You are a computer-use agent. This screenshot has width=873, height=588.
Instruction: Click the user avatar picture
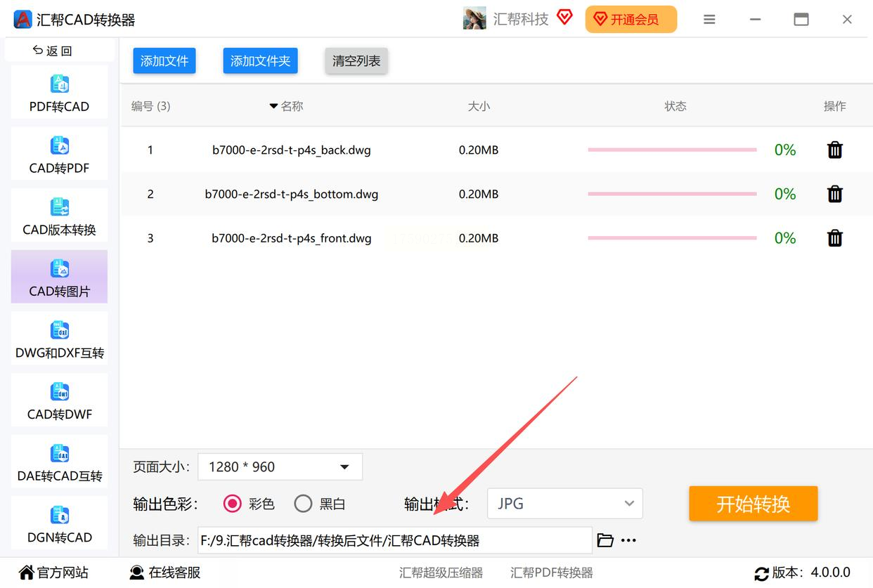pyautogui.click(x=474, y=18)
